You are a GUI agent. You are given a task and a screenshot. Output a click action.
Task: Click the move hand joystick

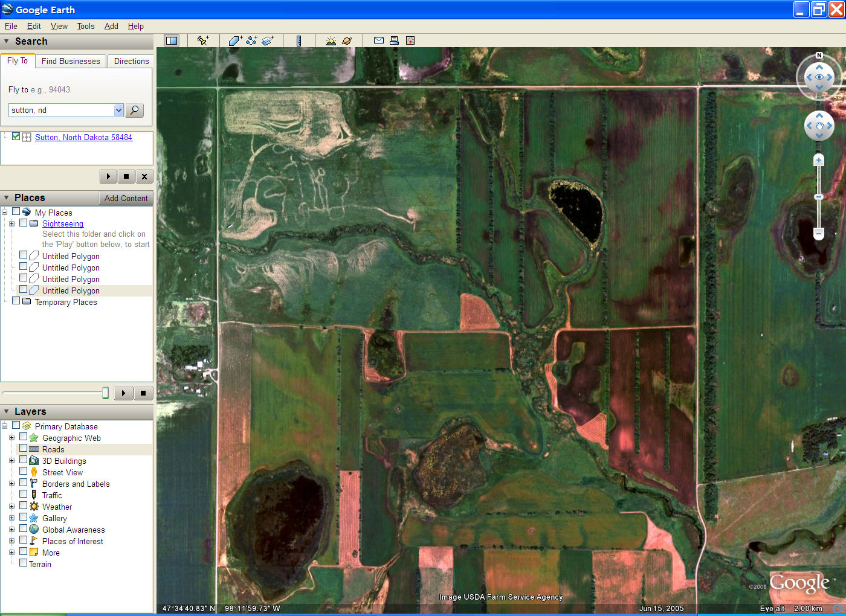[x=819, y=126]
